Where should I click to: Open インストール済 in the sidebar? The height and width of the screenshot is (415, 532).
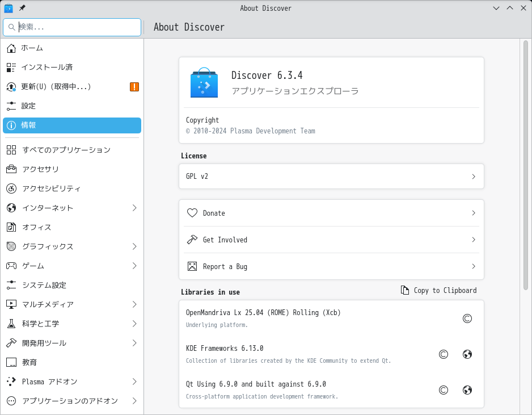tap(72, 67)
